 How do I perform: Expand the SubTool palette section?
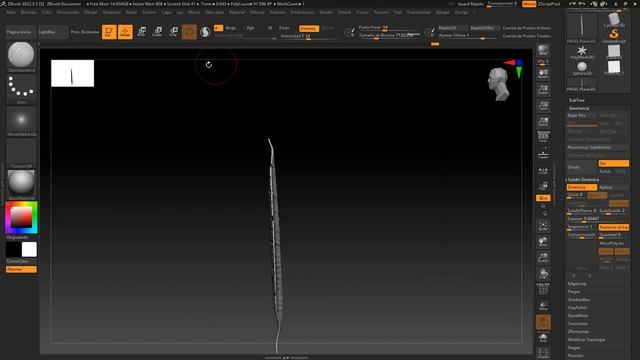click(577, 100)
